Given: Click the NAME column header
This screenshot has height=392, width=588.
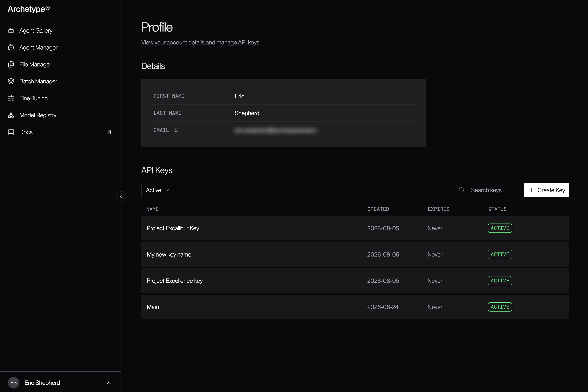Looking at the screenshot, I should pyautogui.click(x=152, y=209).
